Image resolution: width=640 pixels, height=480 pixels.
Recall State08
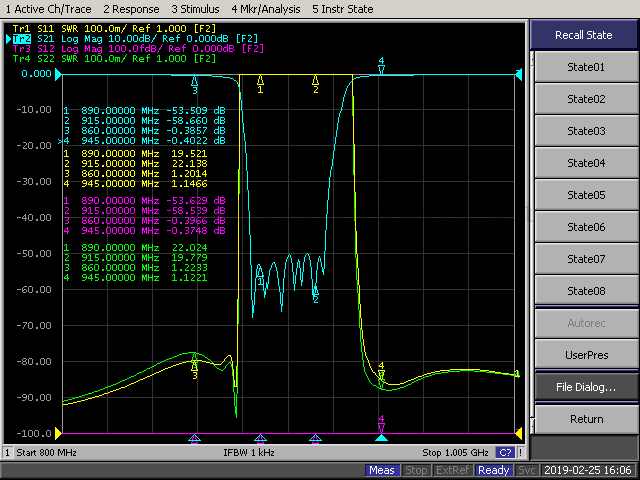click(x=586, y=291)
